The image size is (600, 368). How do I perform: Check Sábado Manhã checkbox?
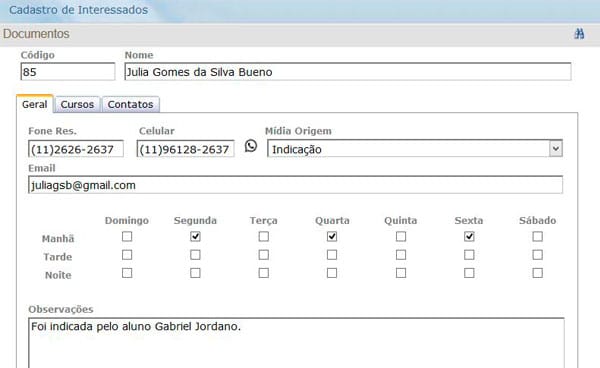coord(538,236)
